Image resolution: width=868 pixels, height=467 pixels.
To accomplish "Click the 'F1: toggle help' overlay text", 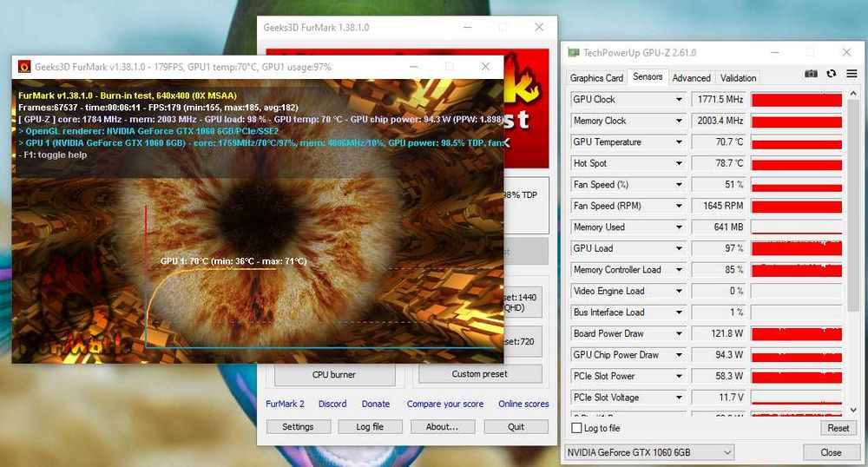I will pyautogui.click(x=53, y=155).
